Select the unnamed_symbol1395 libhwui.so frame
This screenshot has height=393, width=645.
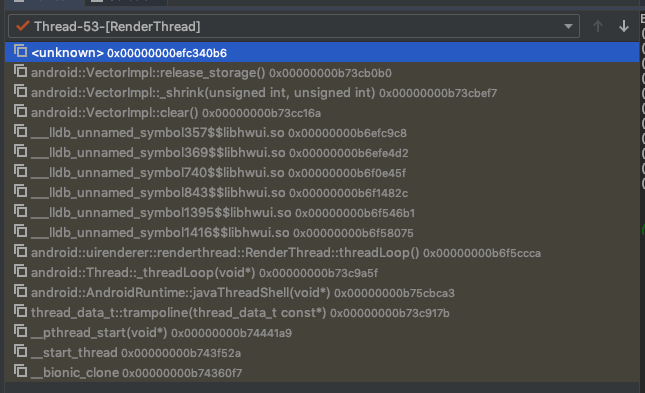[322, 213]
